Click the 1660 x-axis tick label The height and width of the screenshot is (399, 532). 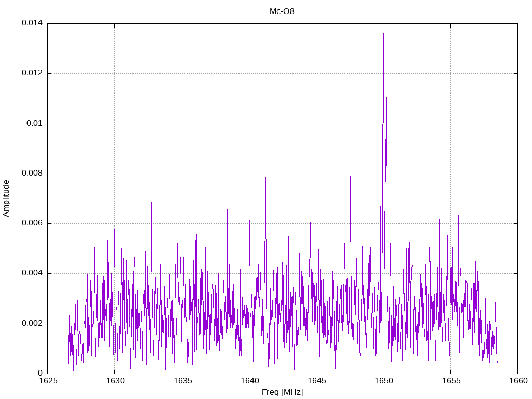517,381
